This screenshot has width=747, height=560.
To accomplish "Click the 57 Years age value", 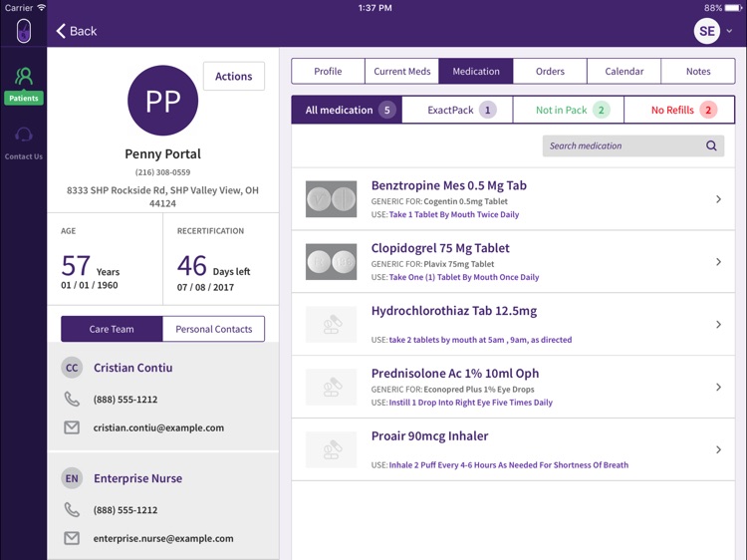I will pyautogui.click(x=90, y=266).
